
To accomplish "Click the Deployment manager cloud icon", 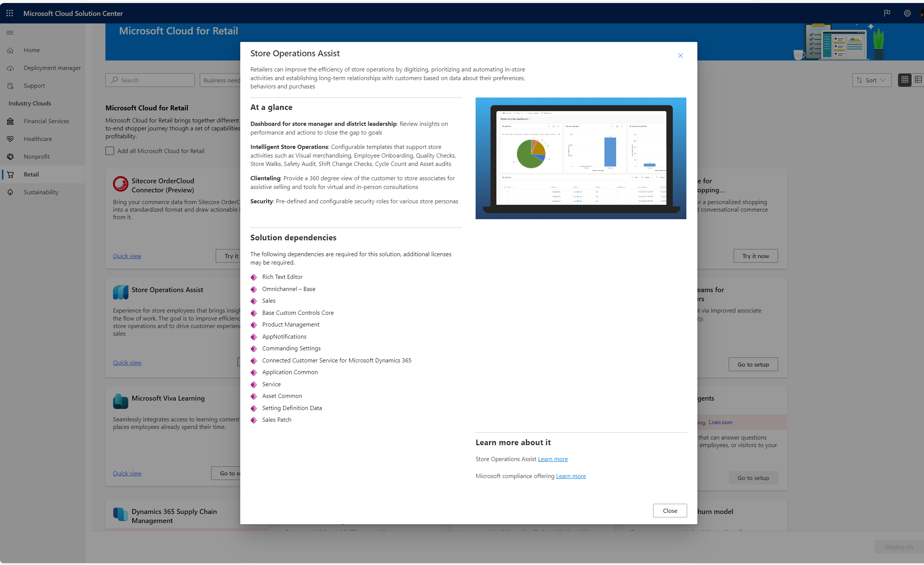I will (x=10, y=68).
